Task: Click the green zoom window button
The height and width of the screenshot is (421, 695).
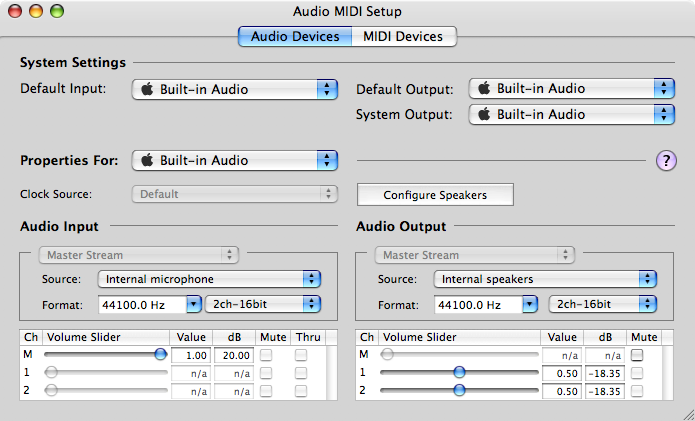Action: (57, 12)
